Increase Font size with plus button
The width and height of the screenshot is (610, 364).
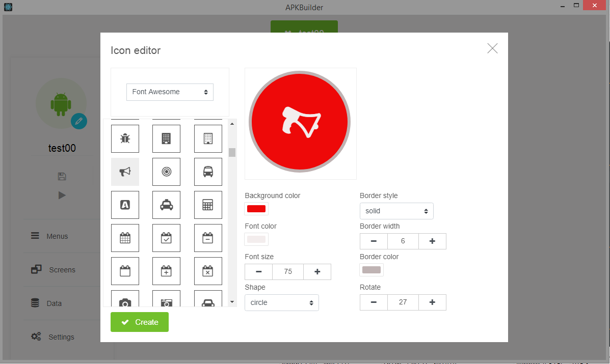pos(317,272)
